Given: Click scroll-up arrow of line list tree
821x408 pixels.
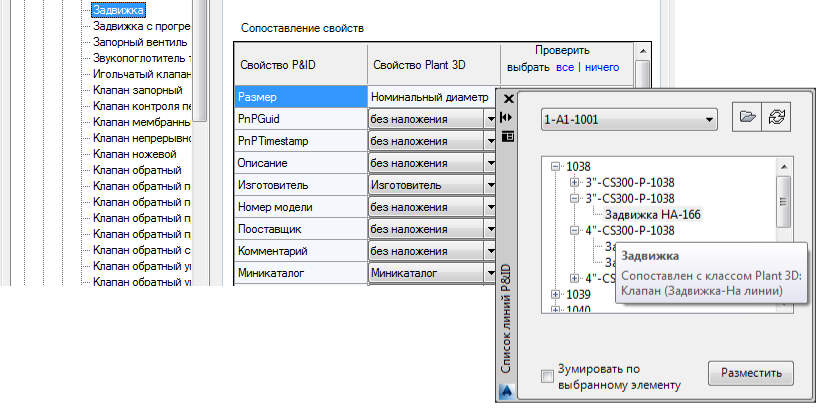Looking at the screenshot, I should pyautogui.click(x=784, y=166).
